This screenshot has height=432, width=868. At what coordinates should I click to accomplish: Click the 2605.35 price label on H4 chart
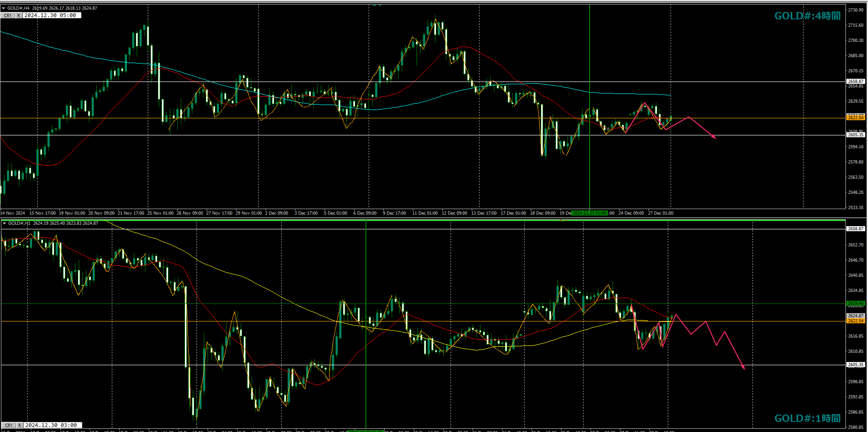(x=856, y=135)
